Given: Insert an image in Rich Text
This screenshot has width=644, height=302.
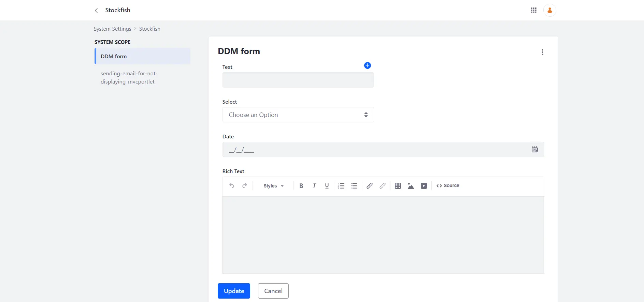Looking at the screenshot, I should [x=411, y=186].
